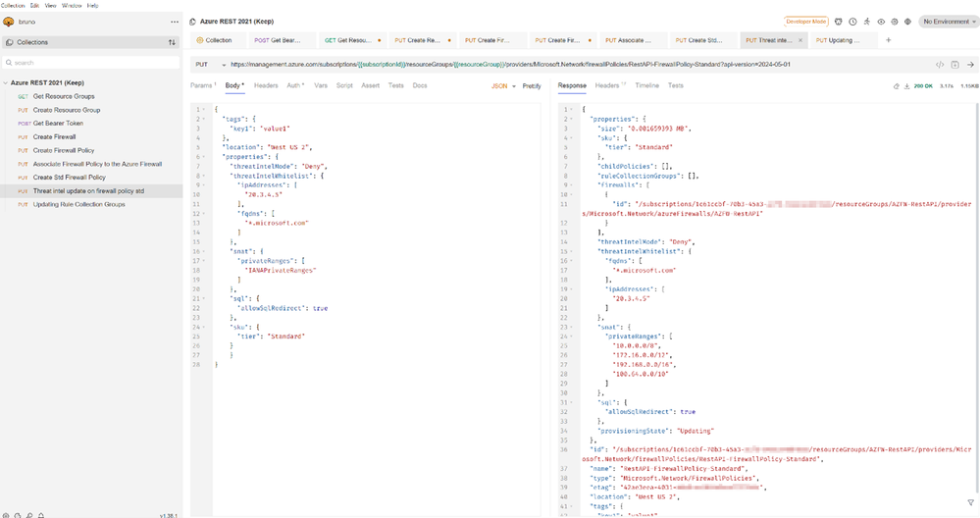The height and width of the screenshot is (518, 980).
Task: Close the 'PUT Threat inte...' tab
Action: tap(800, 40)
